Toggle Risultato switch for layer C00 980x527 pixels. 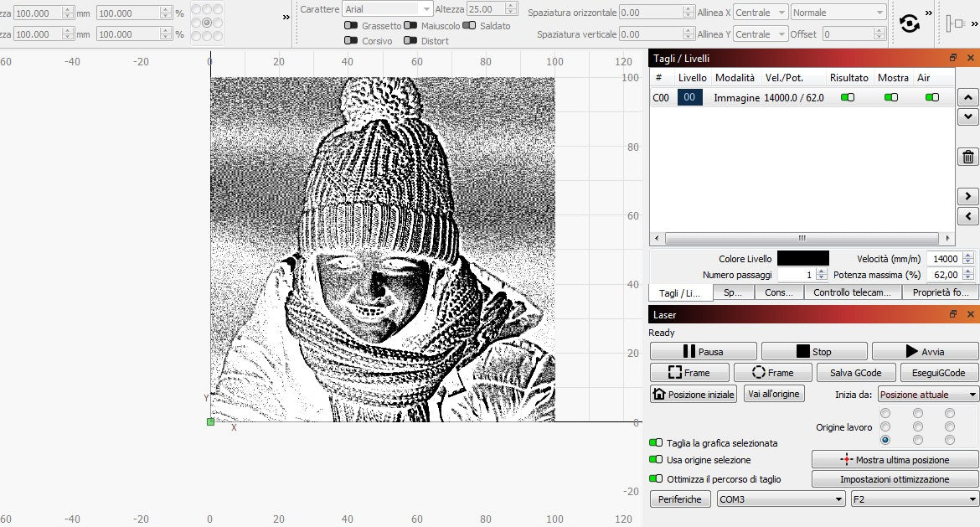[x=848, y=98]
